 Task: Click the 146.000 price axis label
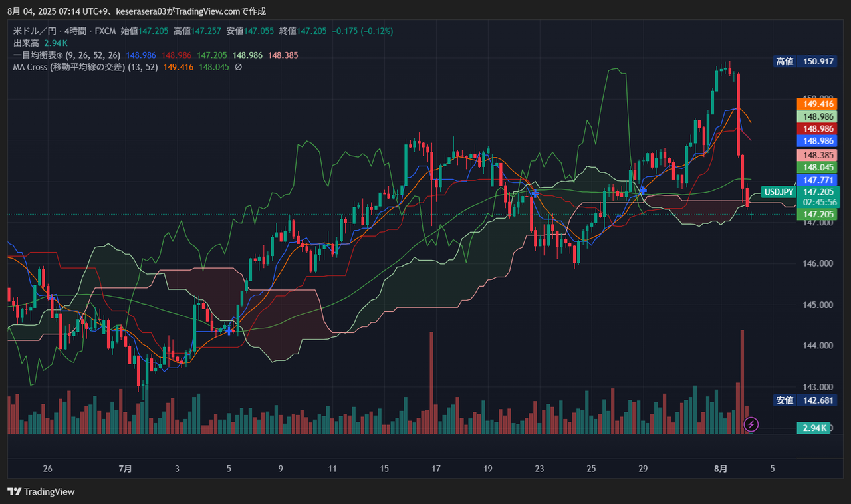point(816,264)
